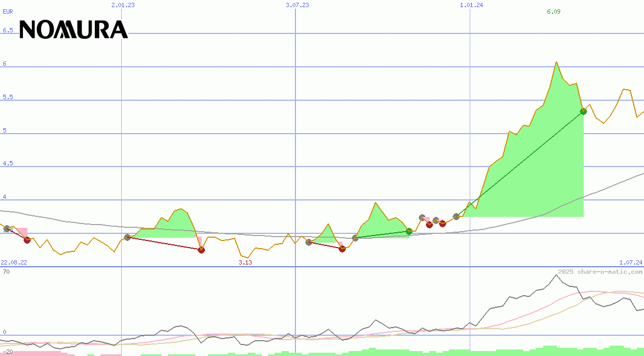Click the 4.5 price axis label
The width and height of the screenshot is (644, 356).
8,163
